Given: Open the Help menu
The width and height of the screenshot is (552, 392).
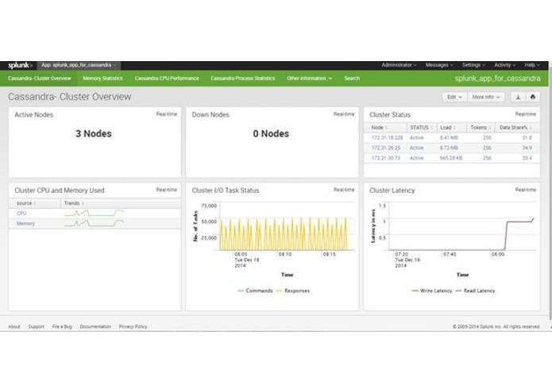Looking at the screenshot, I should pyautogui.click(x=532, y=65).
